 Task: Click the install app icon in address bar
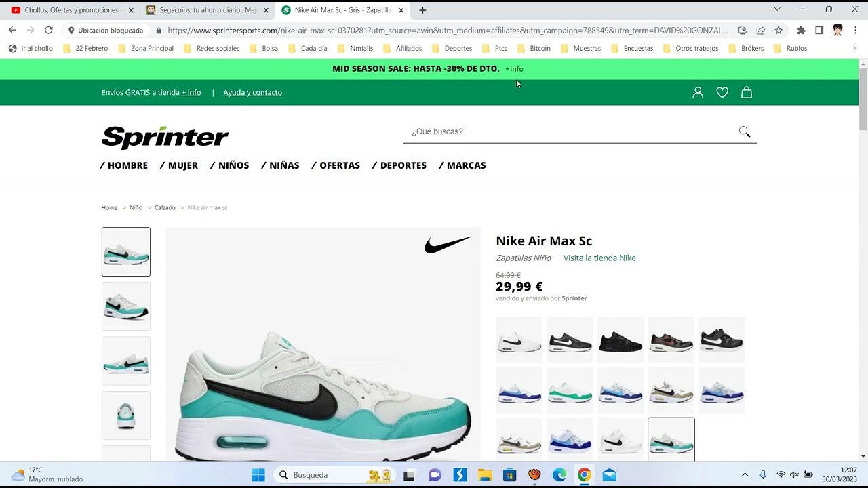point(742,30)
